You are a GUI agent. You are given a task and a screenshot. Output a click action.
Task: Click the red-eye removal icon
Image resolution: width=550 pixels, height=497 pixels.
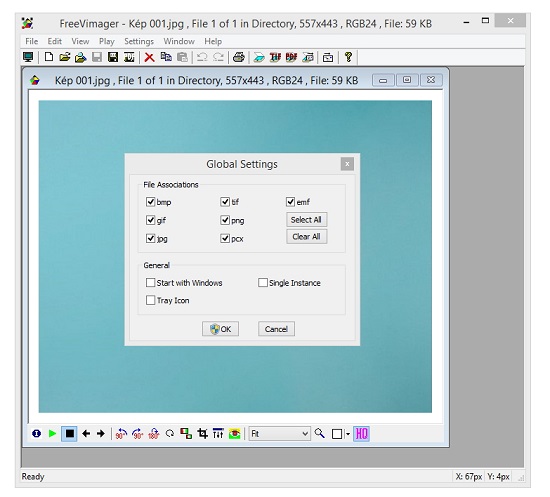(x=234, y=434)
